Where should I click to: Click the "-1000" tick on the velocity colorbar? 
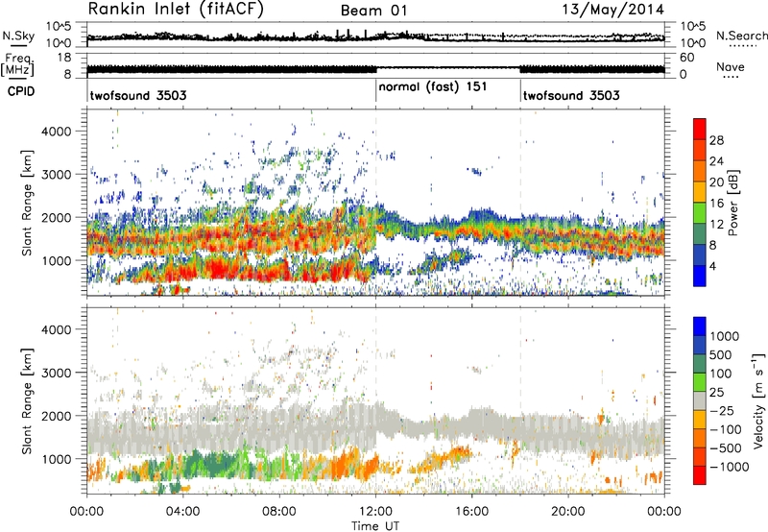tap(729, 467)
